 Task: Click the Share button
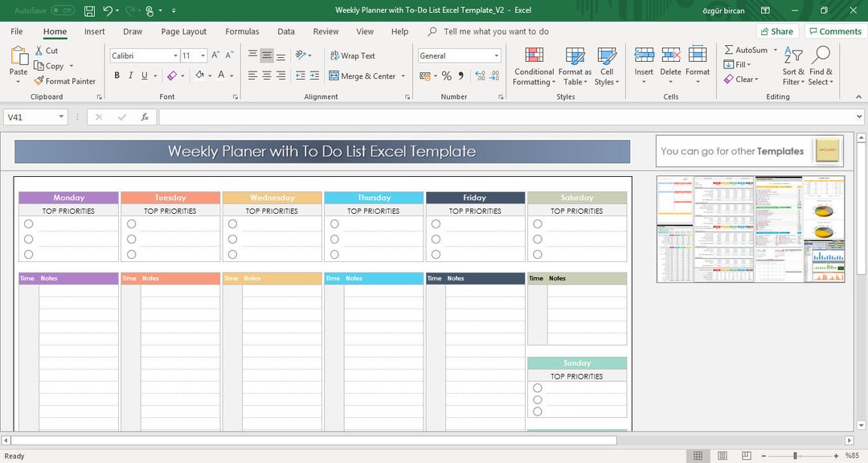[x=776, y=31]
